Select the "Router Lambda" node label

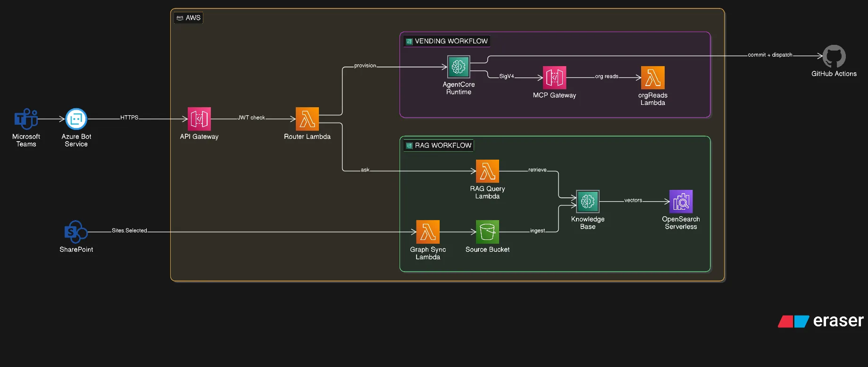tap(307, 137)
